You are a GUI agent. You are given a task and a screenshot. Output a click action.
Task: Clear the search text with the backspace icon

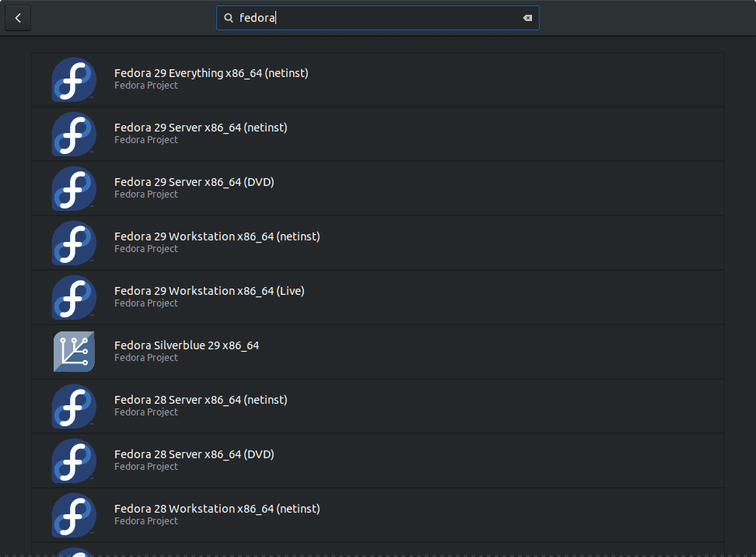[x=527, y=18]
